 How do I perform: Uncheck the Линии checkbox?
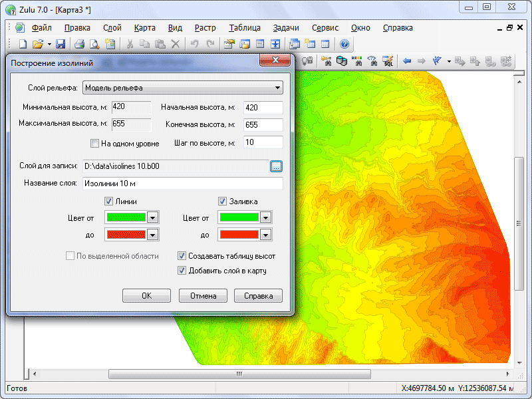click(109, 201)
